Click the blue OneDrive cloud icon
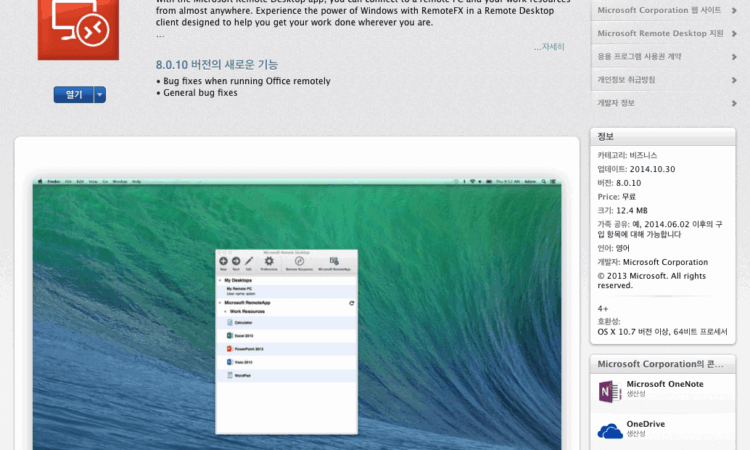 609,431
